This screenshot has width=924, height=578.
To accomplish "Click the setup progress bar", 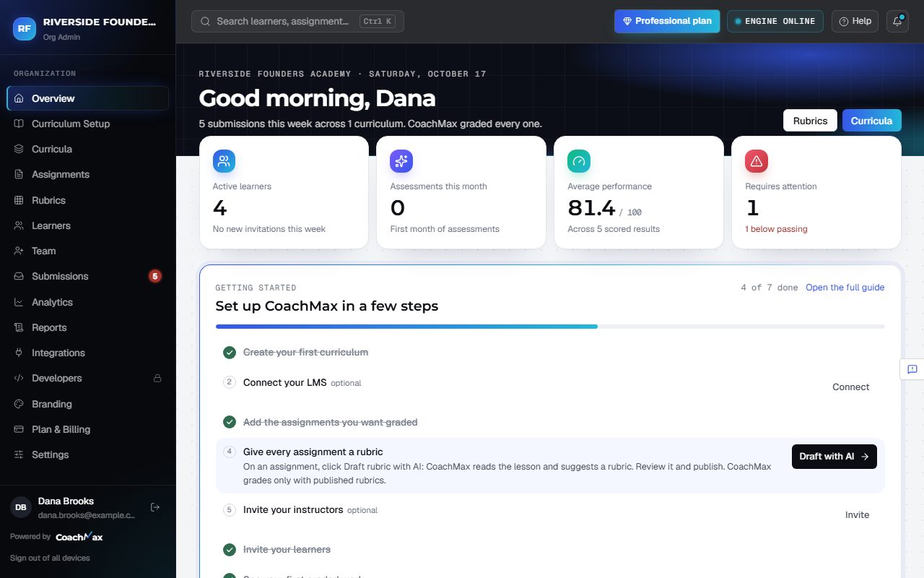I will 550,327.
